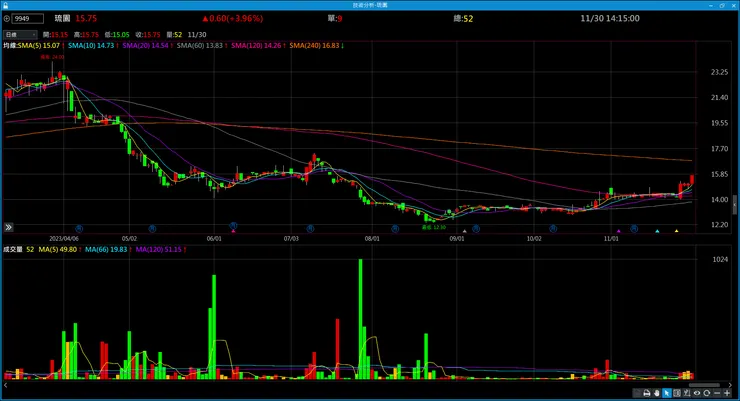Click volume MA(120) 51.15 label
Screen dimensions: 740x401
pos(159,249)
